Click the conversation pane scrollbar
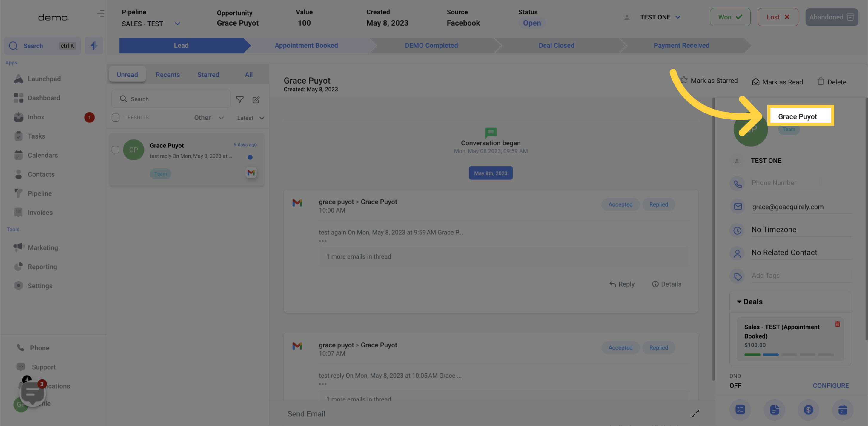 point(713,239)
